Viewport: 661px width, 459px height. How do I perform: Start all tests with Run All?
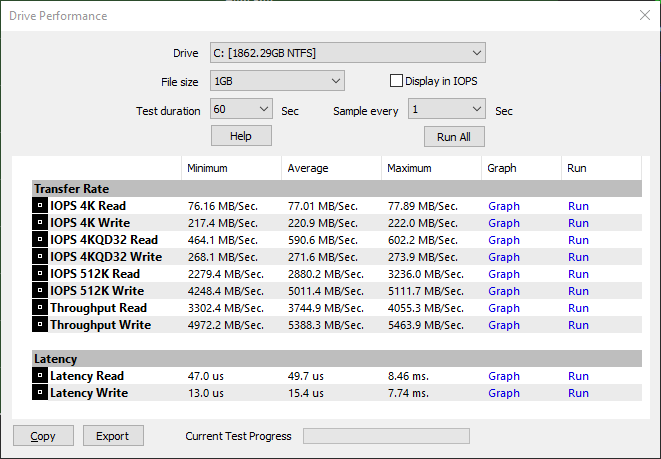point(454,137)
